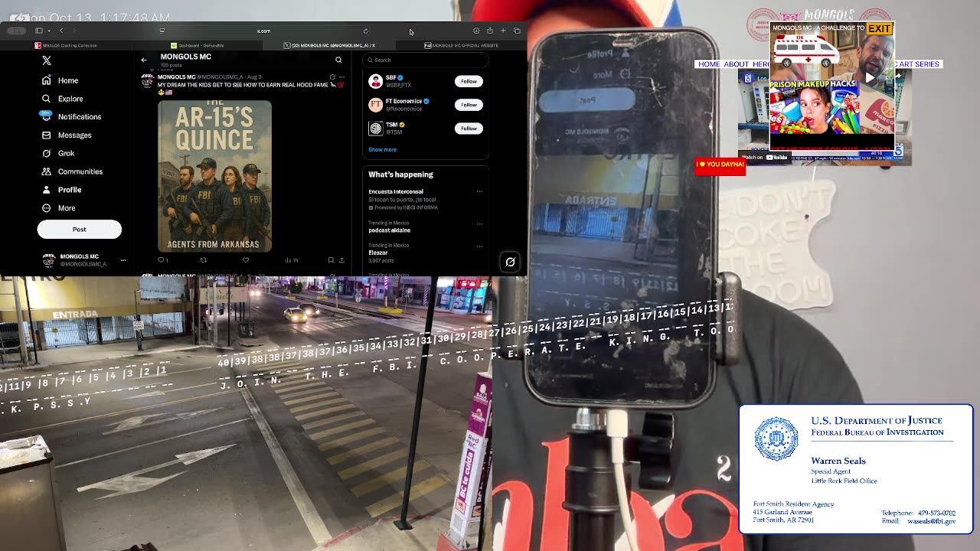Open Grok floating button

(x=510, y=262)
